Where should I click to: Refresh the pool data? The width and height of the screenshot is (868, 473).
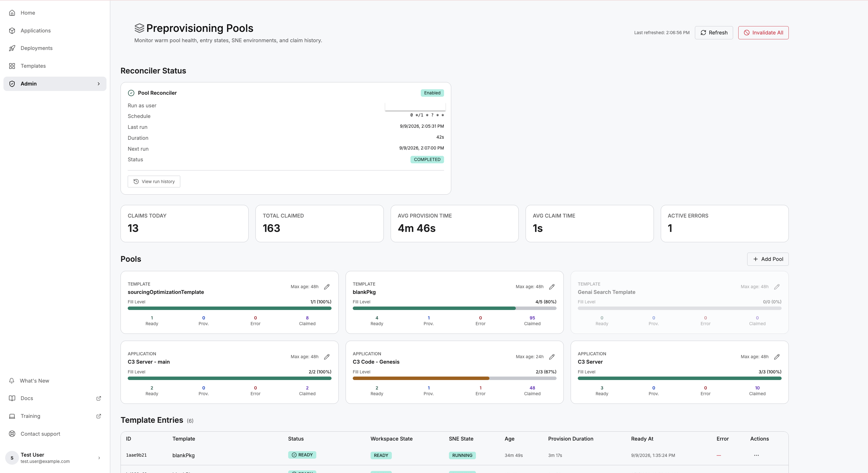714,33
